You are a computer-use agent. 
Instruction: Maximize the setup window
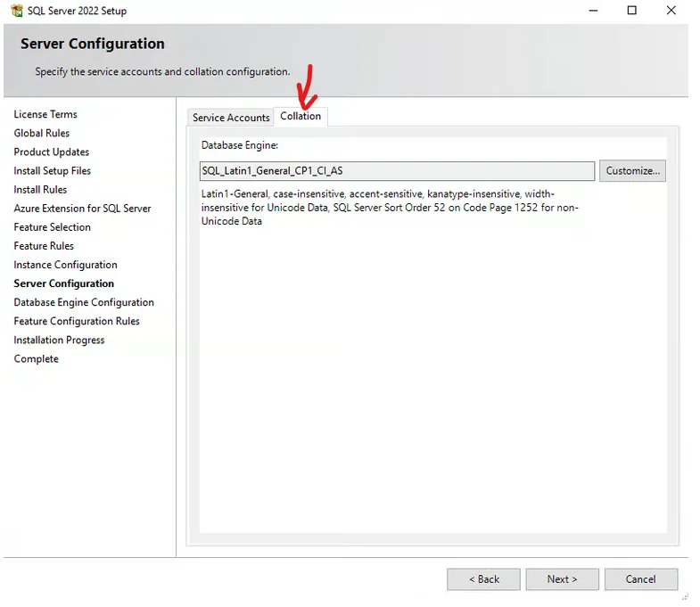[x=631, y=11]
